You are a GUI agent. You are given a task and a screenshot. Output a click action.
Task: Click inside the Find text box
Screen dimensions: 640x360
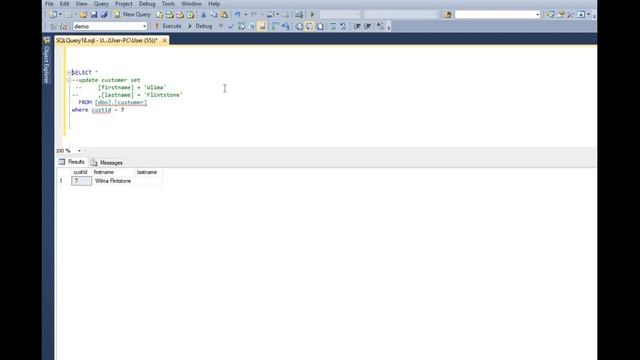(x=495, y=15)
